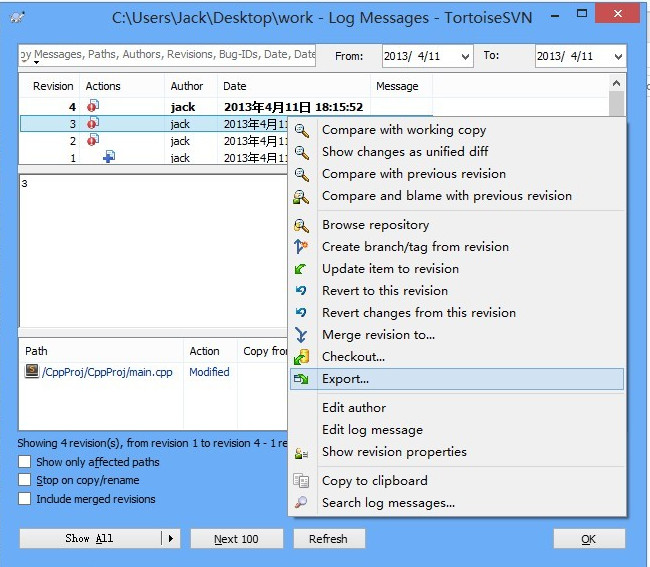Click the Search log messages icon

point(301,502)
